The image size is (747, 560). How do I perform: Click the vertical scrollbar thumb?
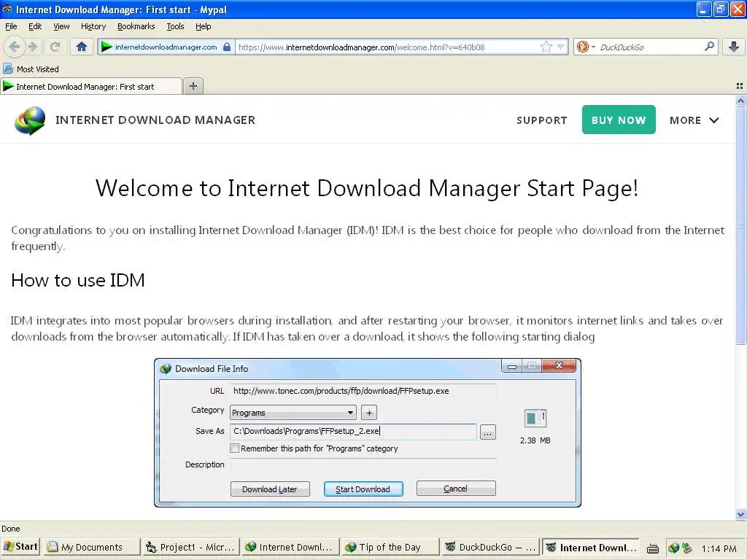click(740, 225)
